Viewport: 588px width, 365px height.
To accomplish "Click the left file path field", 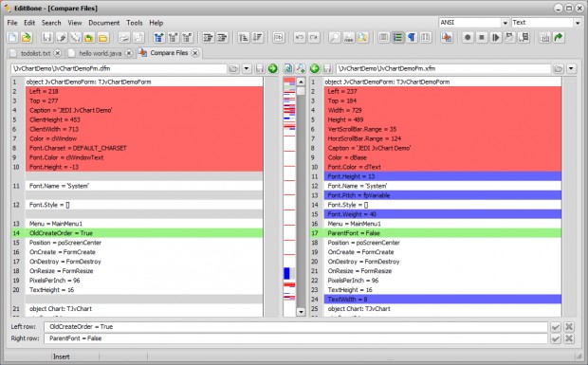I will (x=119, y=68).
